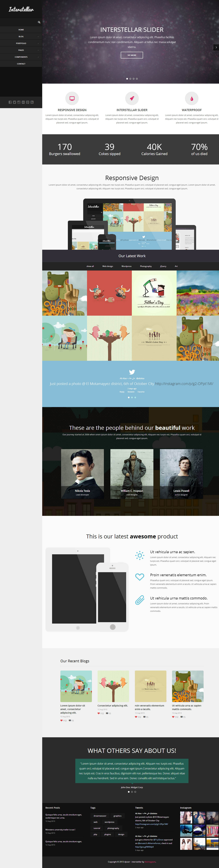219x868 pixels.
Task: Go to Home in the sidebar menu
Action: click(21, 30)
